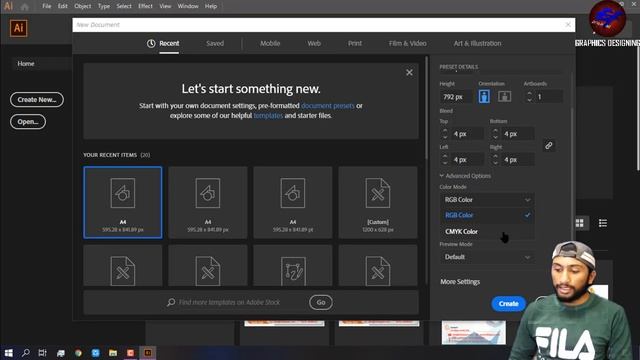Viewport: 640px width, 360px height.
Task: Open the Object menu
Action: click(82, 6)
